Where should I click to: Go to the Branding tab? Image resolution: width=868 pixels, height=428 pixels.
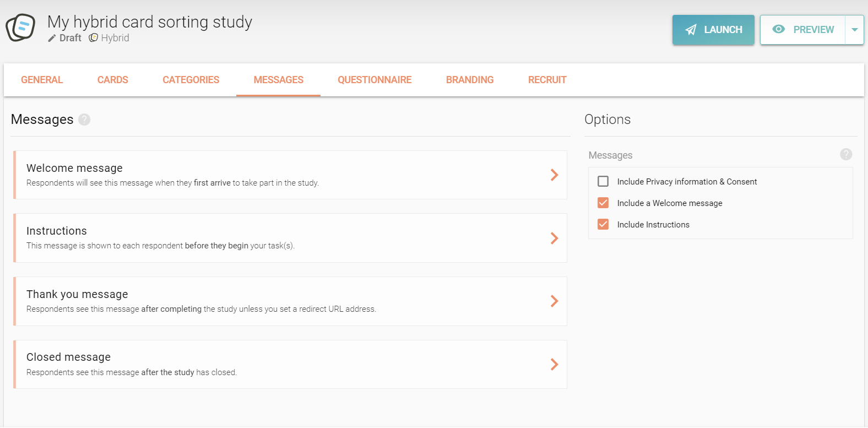tap(470, 80)
